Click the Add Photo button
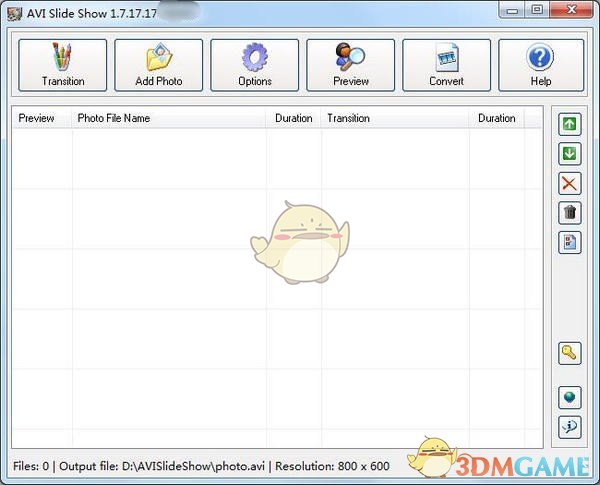 coord(159,65)
